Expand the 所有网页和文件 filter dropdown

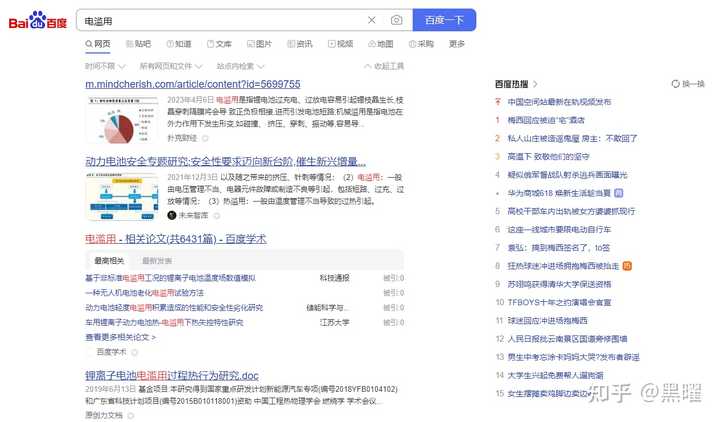(x=171, y=66)
